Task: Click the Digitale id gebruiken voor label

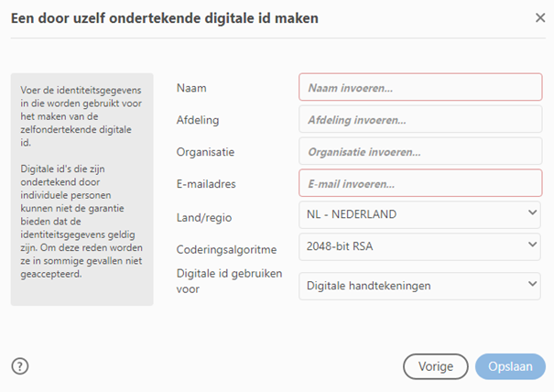Action: (x=229, y=281)
